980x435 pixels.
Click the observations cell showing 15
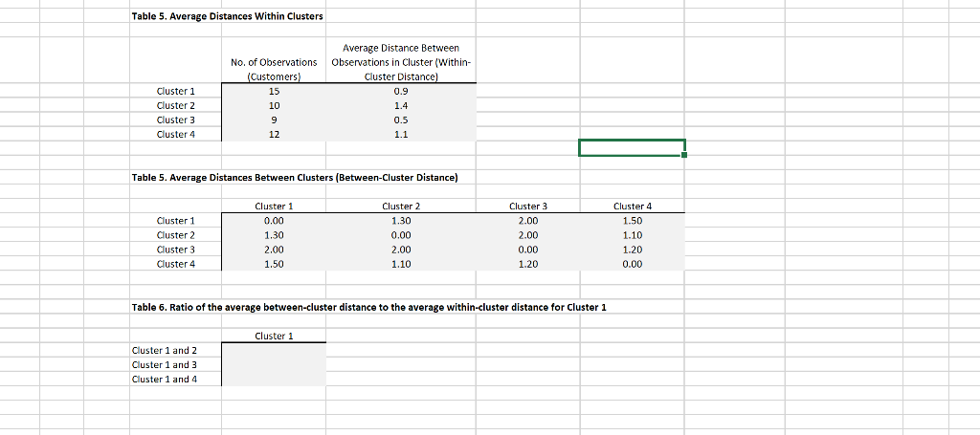coord(274,91)
